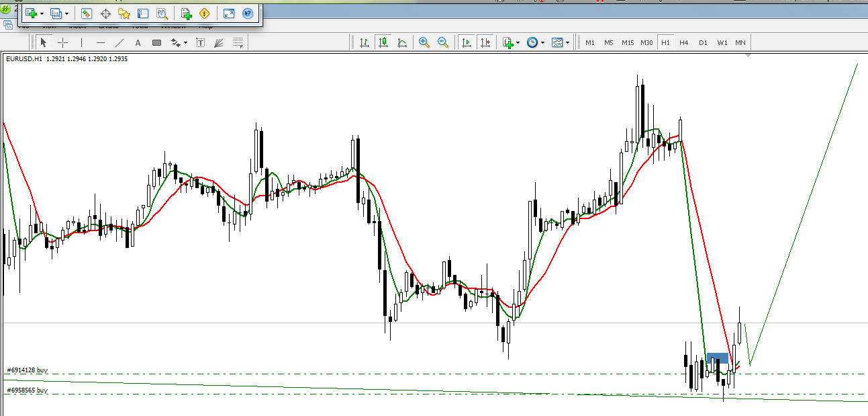Image resolution: width=868 pixels, height=416 pixels.
Task: Launch the Strategy Tester icon
Action: (162, 13)
